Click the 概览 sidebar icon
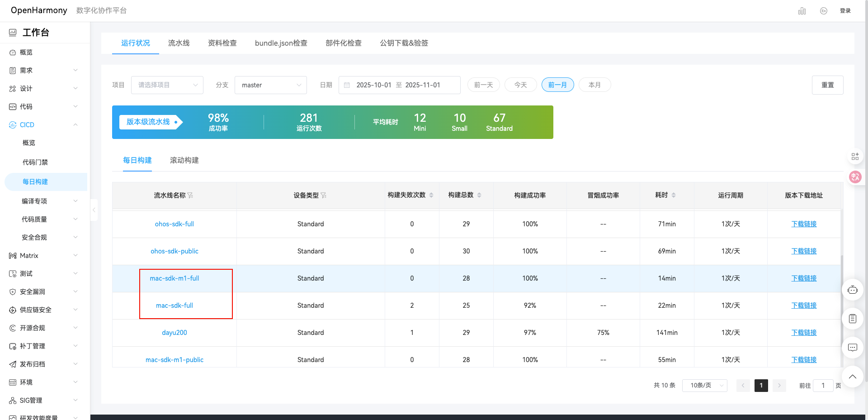The image size is (868, 420). [x=13, y=52]
